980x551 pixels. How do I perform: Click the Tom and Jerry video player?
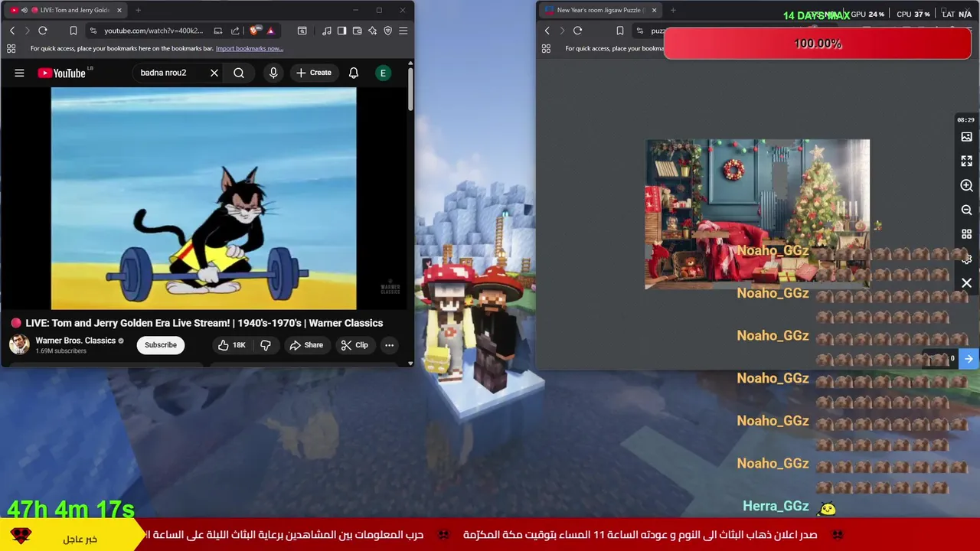[x=204, y=198]
